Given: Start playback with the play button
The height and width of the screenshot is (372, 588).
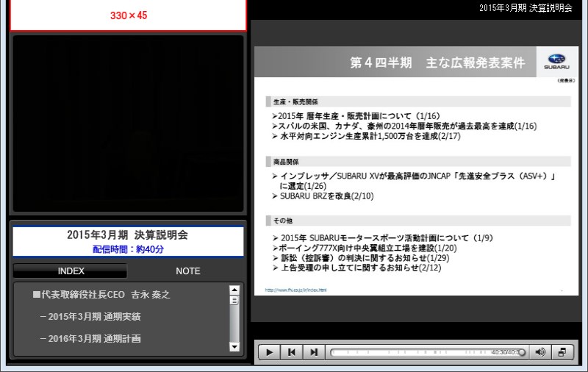Looking at the screenshot, I should [269, 352].
